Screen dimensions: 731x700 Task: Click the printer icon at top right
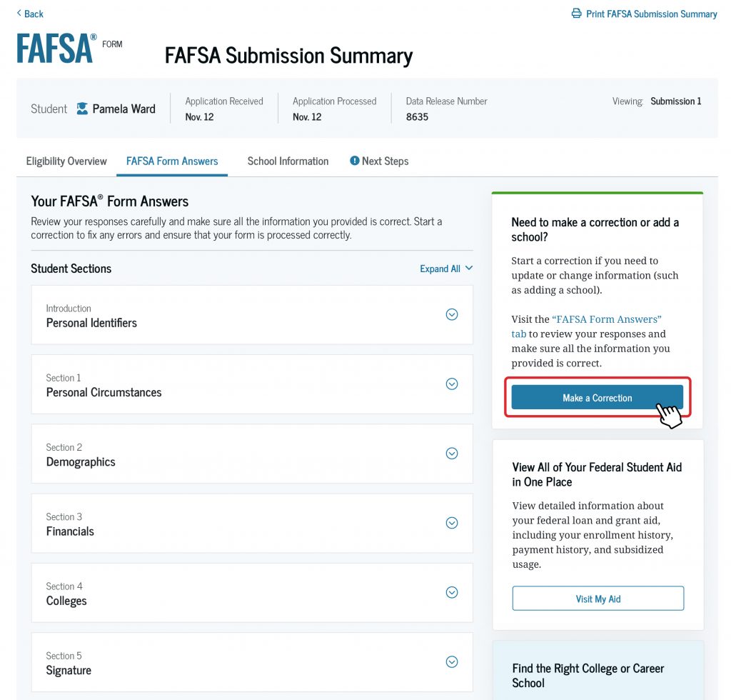point(576,14)
